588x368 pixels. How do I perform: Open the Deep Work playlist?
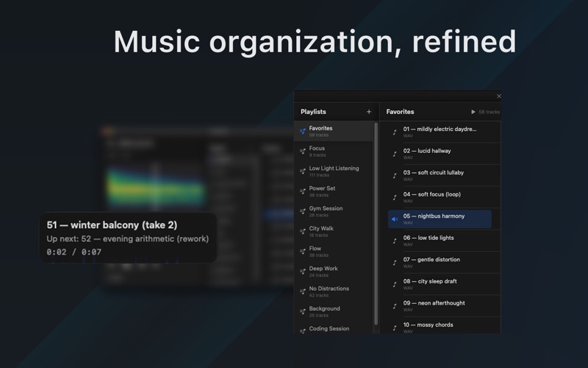tap(334, 272)
